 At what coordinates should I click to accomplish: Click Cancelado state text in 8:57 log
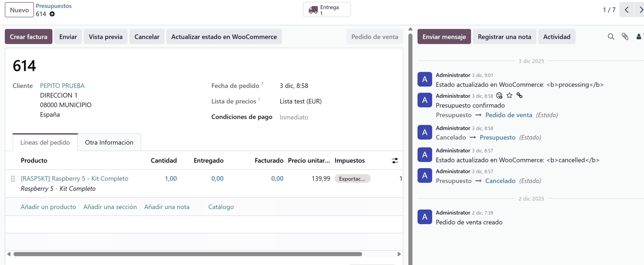click(x=500, y=181)
